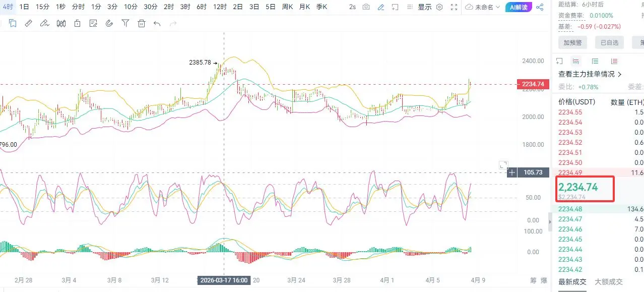Switch to the 4时 timeframe
The width and height of the screenshot is (644, 292).
pos(8,7)
